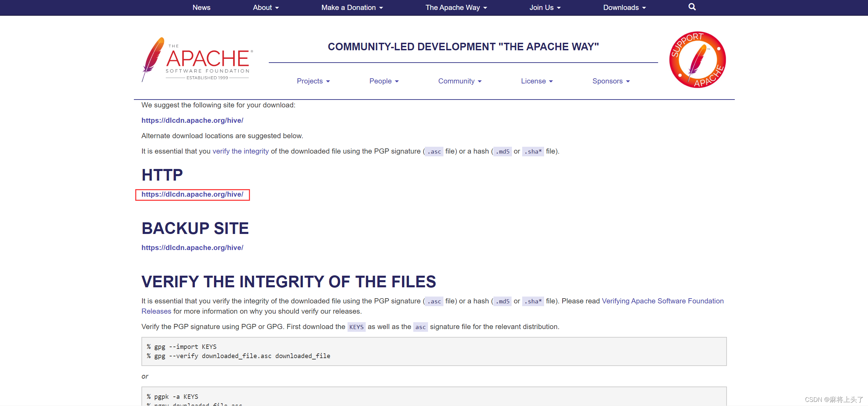Click the search magnifier icon
Image resolution: width=868 pixels, height=406 pixels.
(x=691, y=7)
